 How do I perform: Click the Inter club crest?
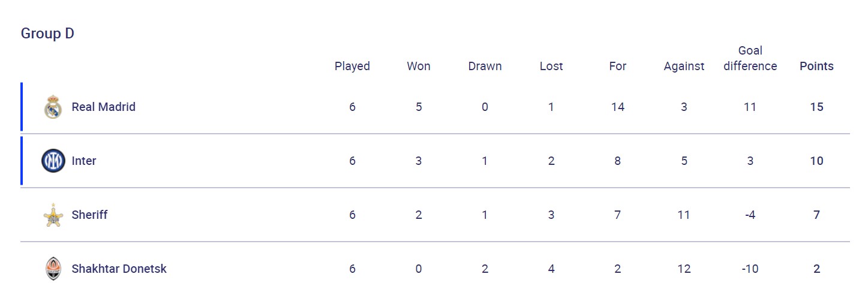point(53,161)
